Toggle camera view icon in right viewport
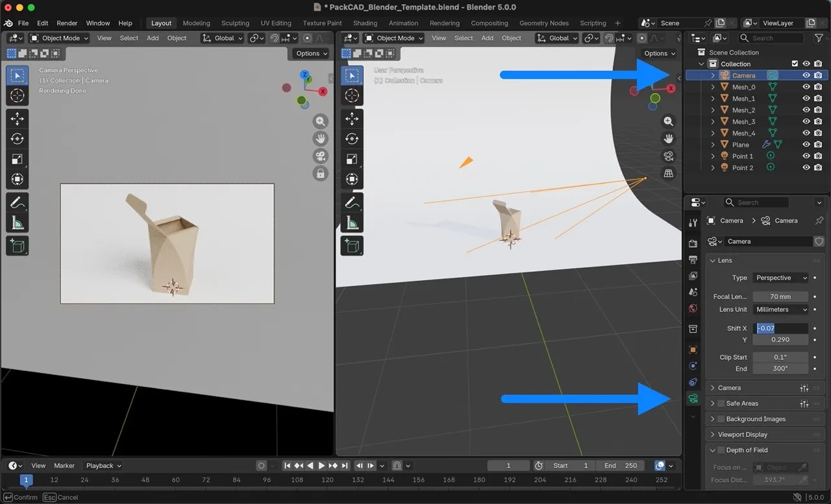Screen dimensions: 831x504 coord(668,156)
